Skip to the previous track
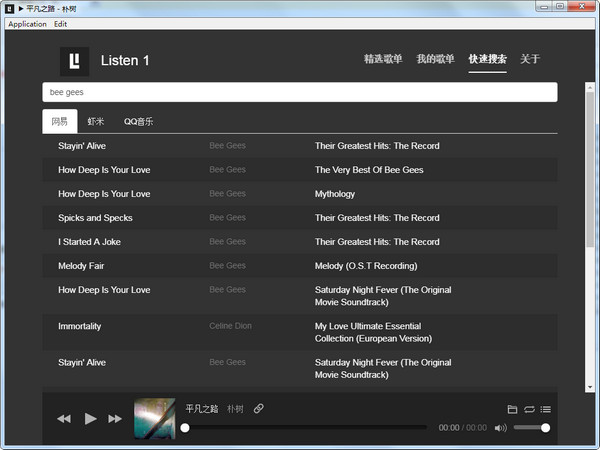600x450 pixels. pyautogui.click(x=64, y=419)
